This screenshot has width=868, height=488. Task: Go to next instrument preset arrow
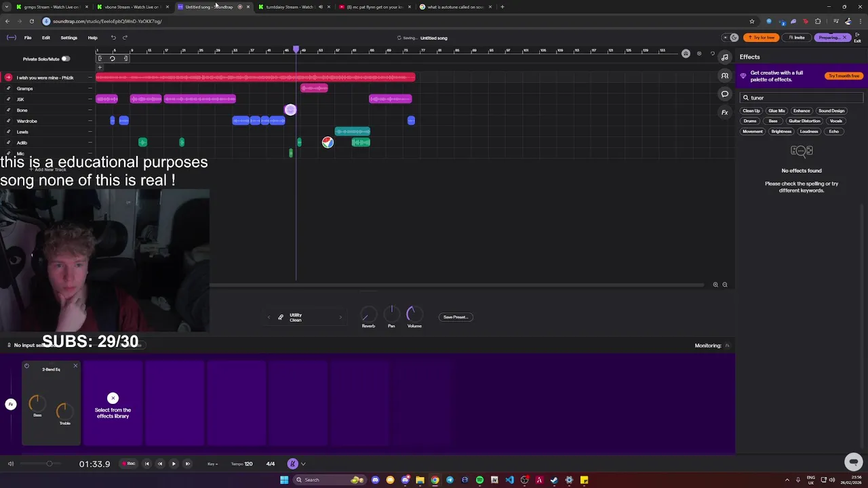click(340, 317)
